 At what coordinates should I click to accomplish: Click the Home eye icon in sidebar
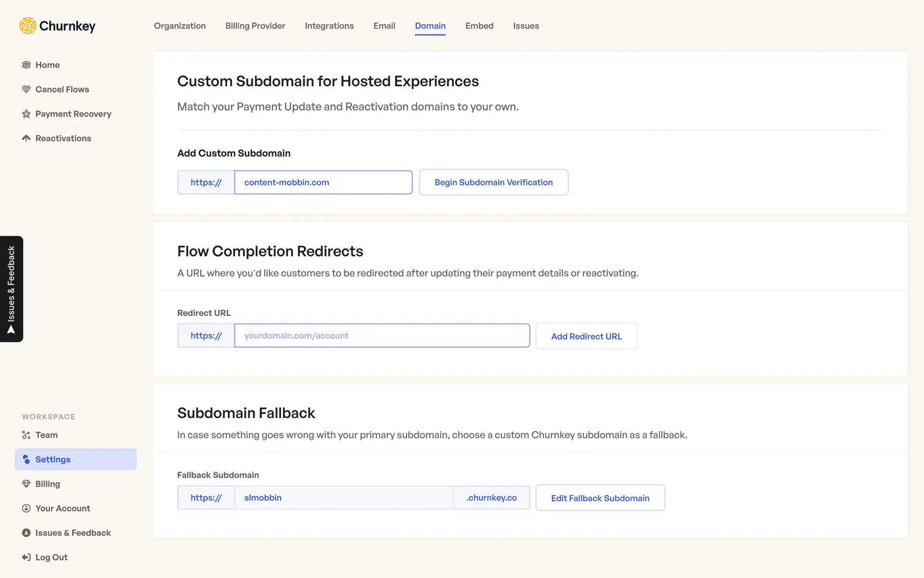26,65
